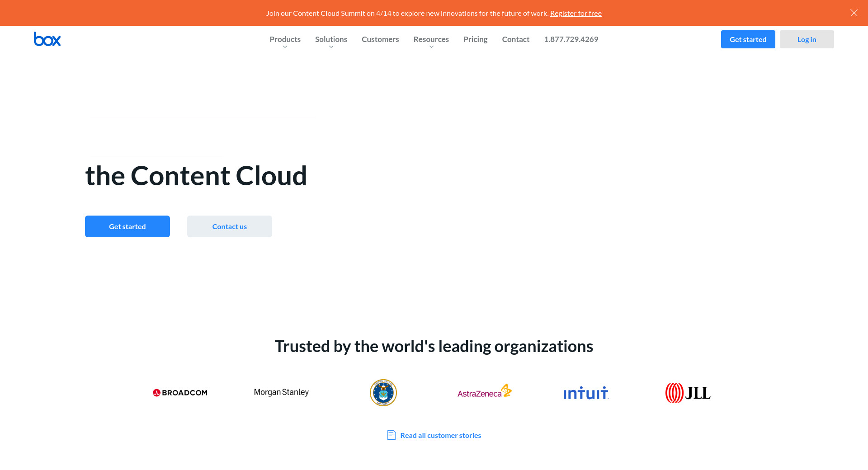This screenshot has width=868, height=470.
Task: Dismiss the orange summit announcement banner
Action: click(x=854, y=13)
